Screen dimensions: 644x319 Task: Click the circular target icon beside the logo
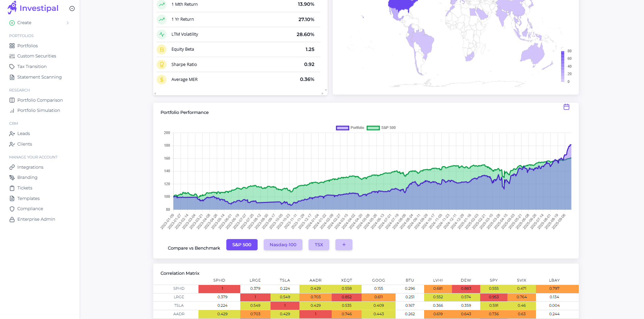point(72,9)
